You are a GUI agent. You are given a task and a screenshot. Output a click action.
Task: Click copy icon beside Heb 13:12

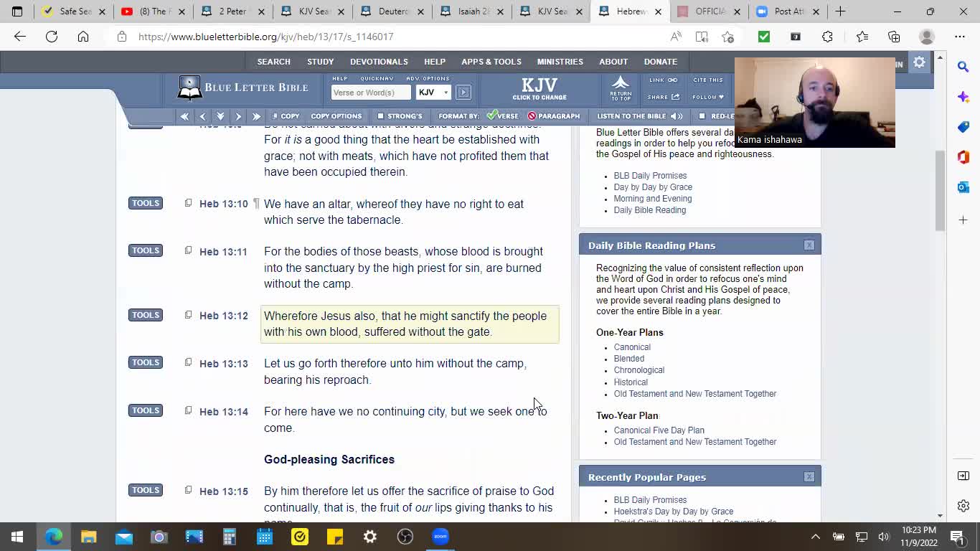pyautogui.click(x=188, y=315)
